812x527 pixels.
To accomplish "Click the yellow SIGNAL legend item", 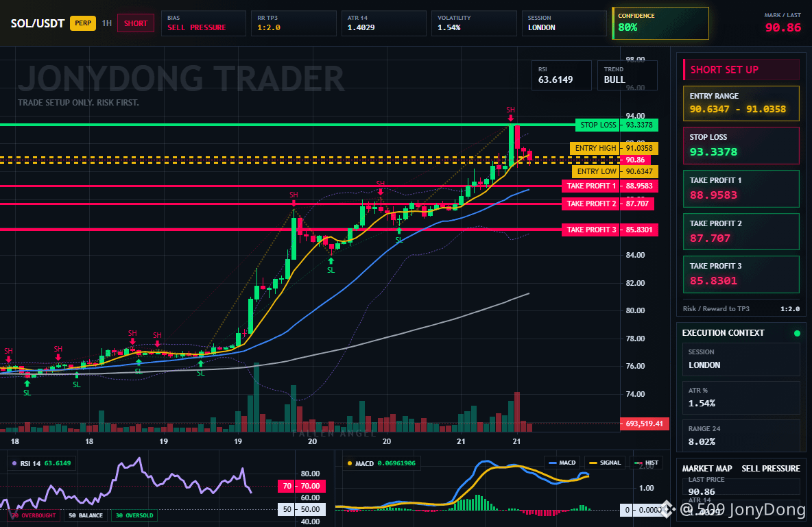I will pyautogui.click(x=604, y=463).
